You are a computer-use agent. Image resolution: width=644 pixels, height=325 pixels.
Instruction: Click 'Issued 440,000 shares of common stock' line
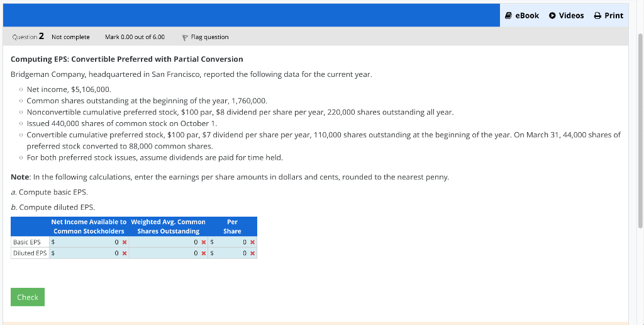122,123
